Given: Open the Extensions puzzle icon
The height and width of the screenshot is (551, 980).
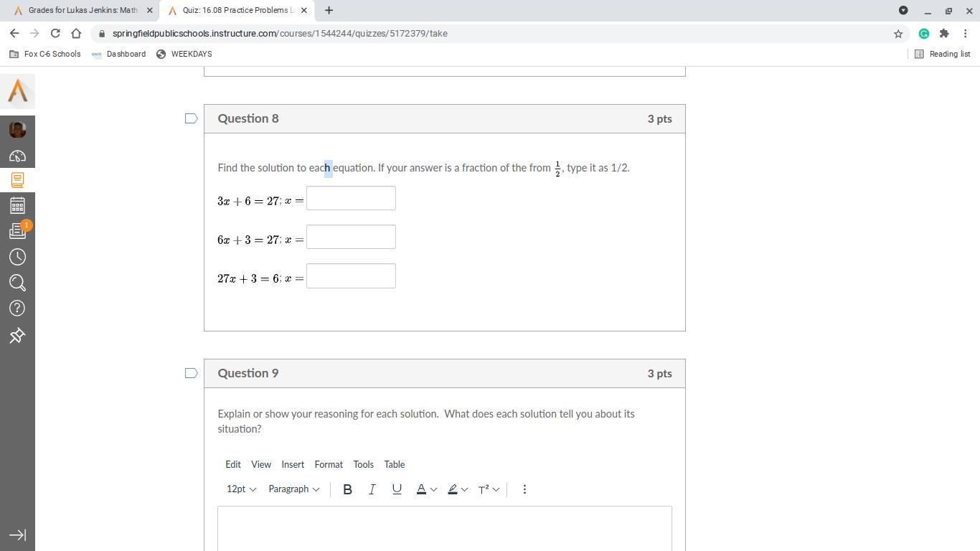Looking at the screenshot, I should click(x=944, y=34).
